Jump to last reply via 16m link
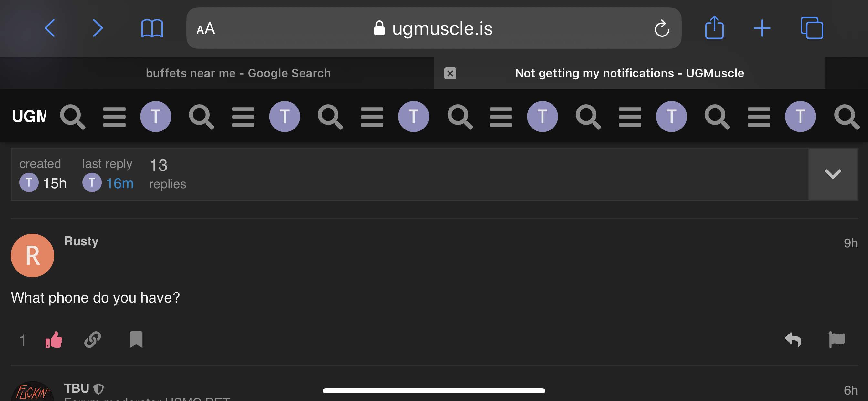This screenshot has height=401, width=868. click(119, 183)
